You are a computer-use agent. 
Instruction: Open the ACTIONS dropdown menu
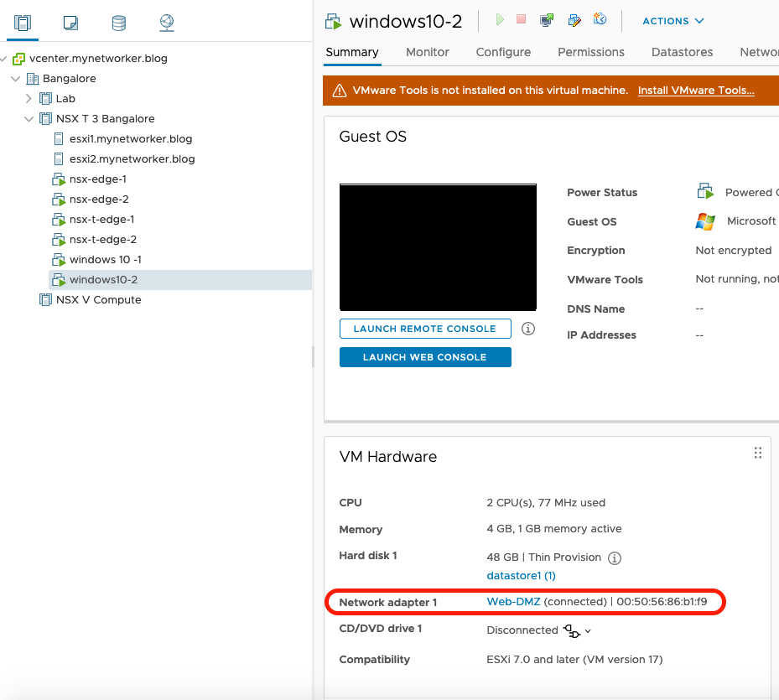pos(673,21)
